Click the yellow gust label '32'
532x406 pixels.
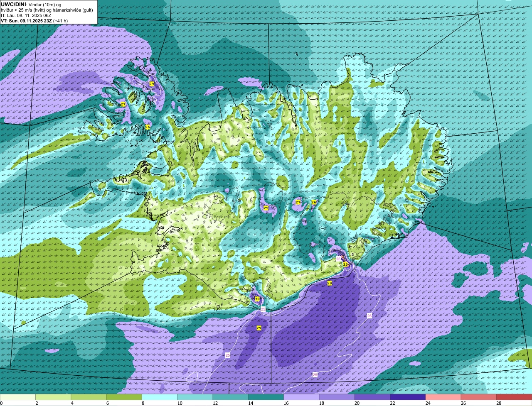click(x=257, y=299)
